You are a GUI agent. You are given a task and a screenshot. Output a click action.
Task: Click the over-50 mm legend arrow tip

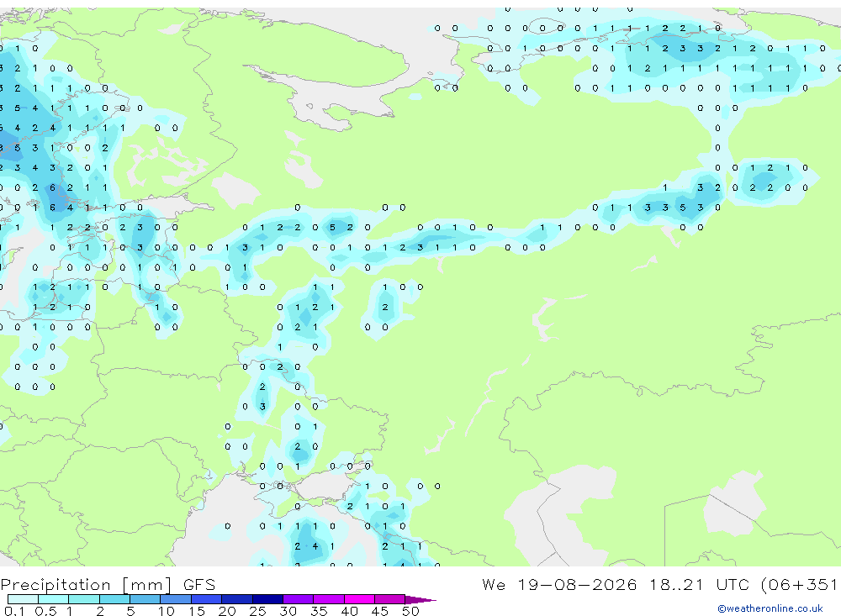pyautogui.click(x=421, y=599)
